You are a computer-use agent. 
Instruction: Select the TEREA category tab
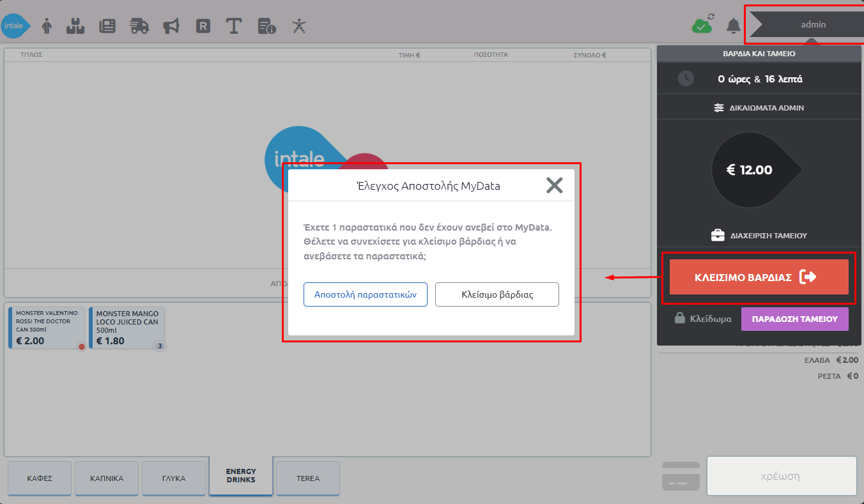pyautogui.click(x=308, y=478)
